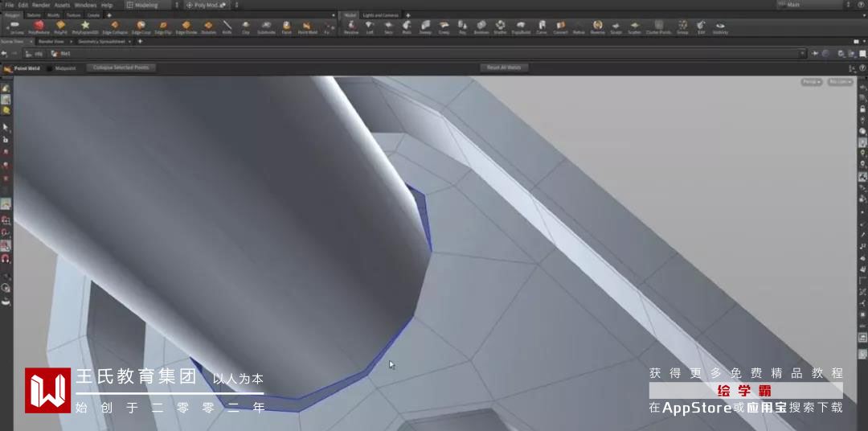
Task: Pick the Edit shelf tool
Action: 701,27
